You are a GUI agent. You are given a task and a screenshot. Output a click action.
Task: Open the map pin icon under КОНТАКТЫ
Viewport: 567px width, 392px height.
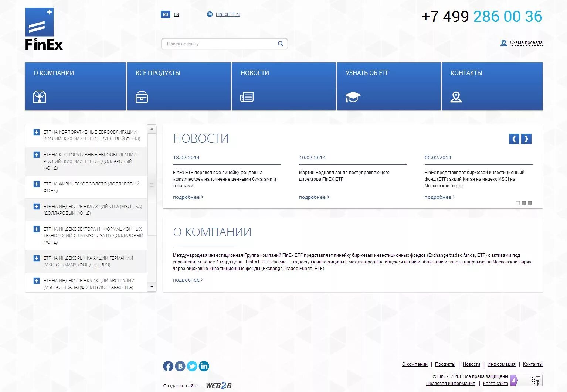[x=456, y=97]
